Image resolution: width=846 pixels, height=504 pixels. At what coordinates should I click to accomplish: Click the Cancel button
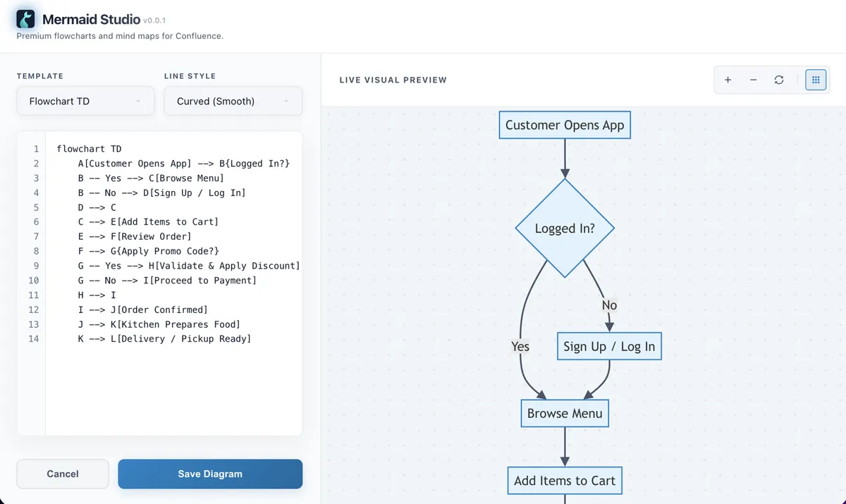click(63, 474)
